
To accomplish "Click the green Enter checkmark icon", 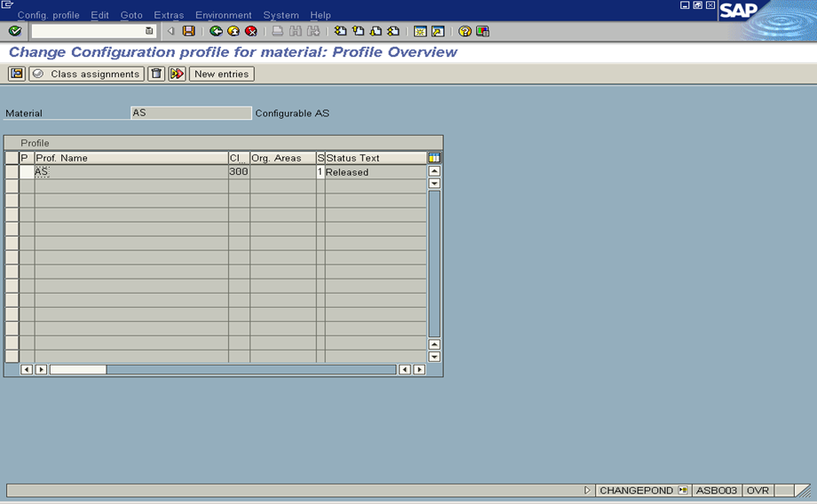I will tap(15, 31).
